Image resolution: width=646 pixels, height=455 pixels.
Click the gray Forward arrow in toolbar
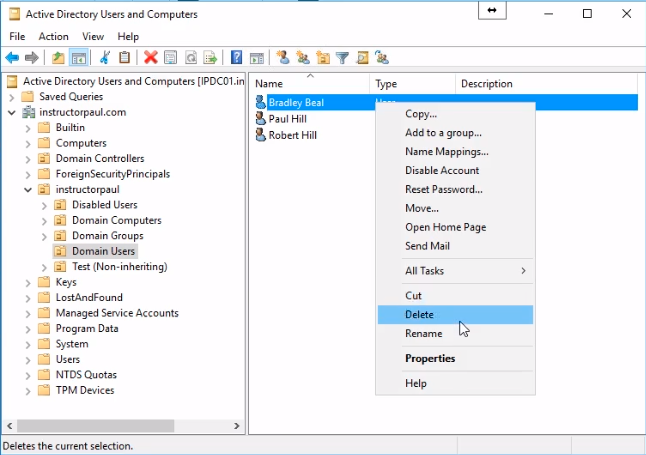pyautogui.click(x=32, y=58)
